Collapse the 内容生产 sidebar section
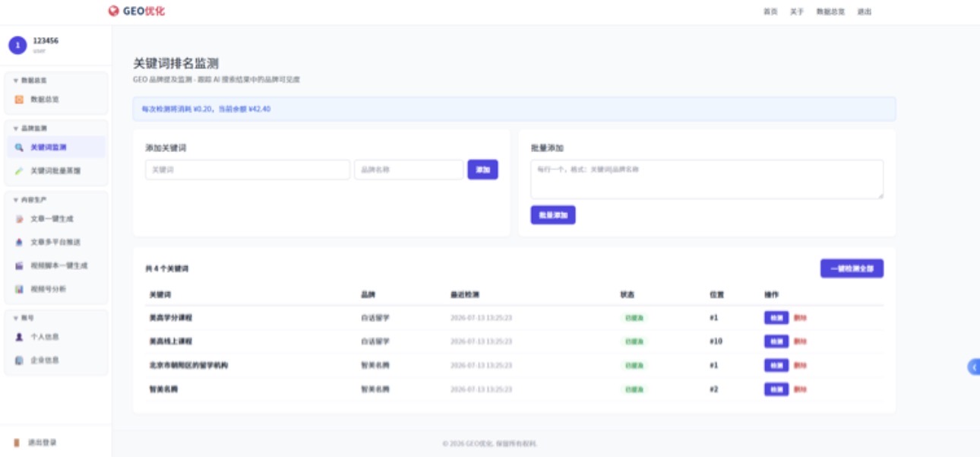 (x=30, y=200)
